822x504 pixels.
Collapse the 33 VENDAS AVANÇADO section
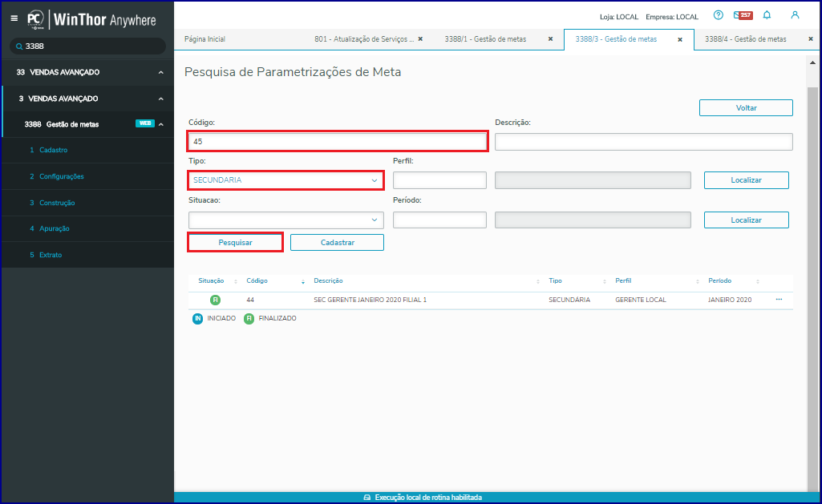click(x=161, y=73)
